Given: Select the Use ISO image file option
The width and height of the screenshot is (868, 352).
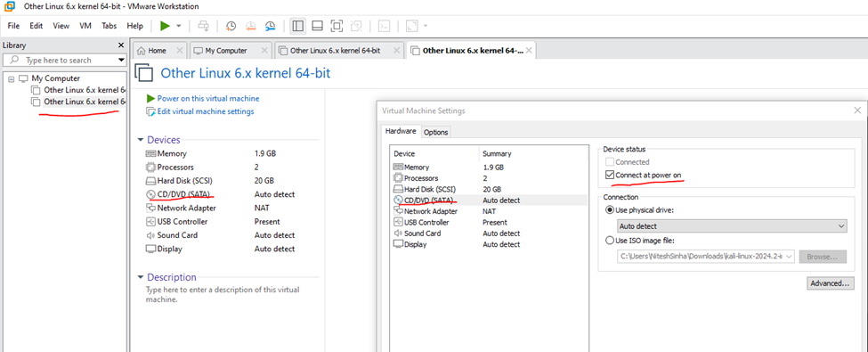Looking at the screenshot, I should tap(610, 241).
